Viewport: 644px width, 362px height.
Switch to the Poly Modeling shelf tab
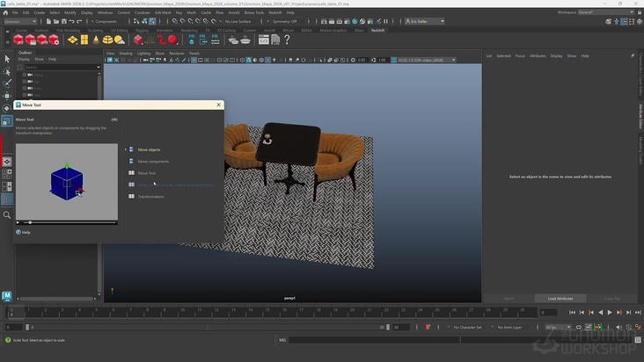click(x=68, y=31)
